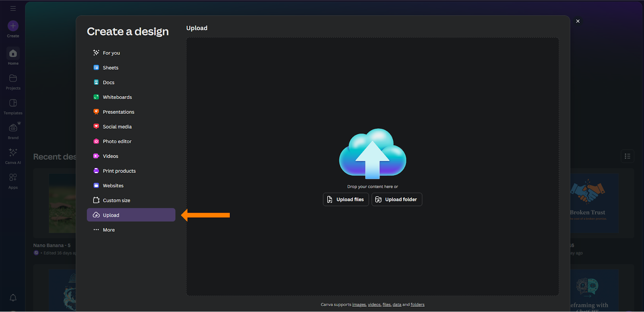Launch Canva AI from sidebar

(x=13, y=153)
